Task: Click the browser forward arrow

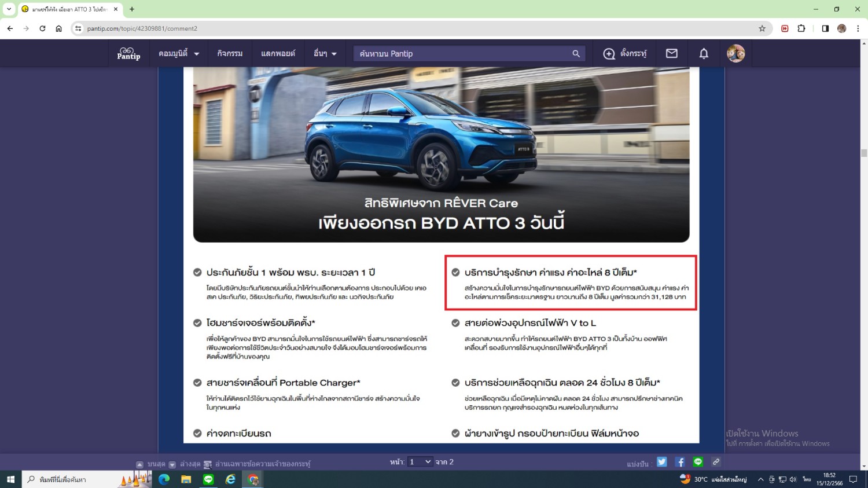Action: point(26,28)
